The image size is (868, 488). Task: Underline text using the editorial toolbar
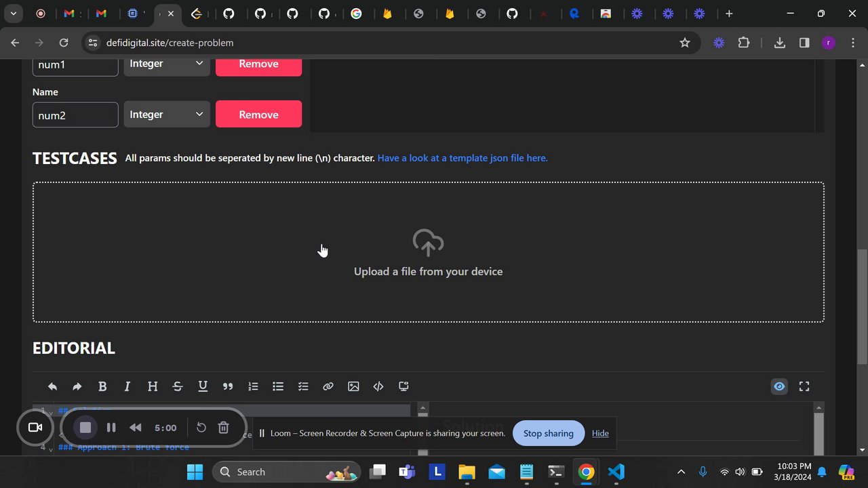tap(203, 386)
